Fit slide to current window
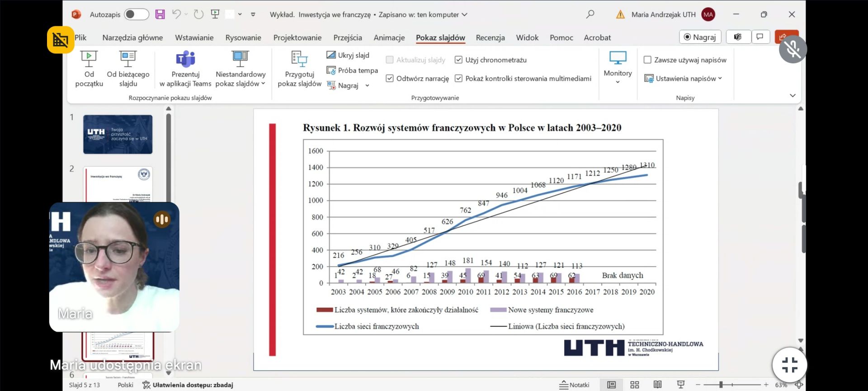Image resolution: width=868 pixels, height=391 pixels. click(799, 385)
